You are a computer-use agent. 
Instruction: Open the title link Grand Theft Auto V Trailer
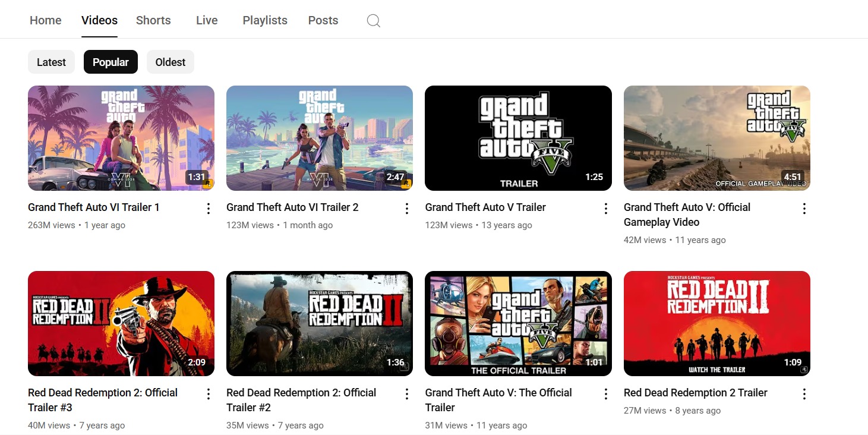click(485, 207)
